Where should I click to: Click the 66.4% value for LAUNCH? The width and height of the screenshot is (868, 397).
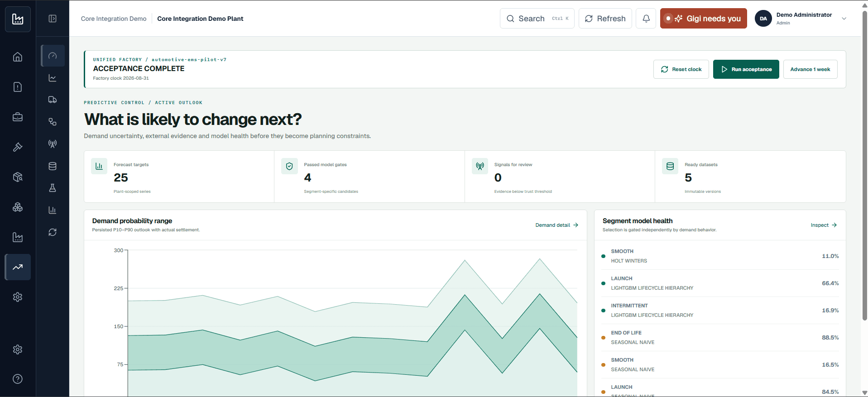point(830,283)
